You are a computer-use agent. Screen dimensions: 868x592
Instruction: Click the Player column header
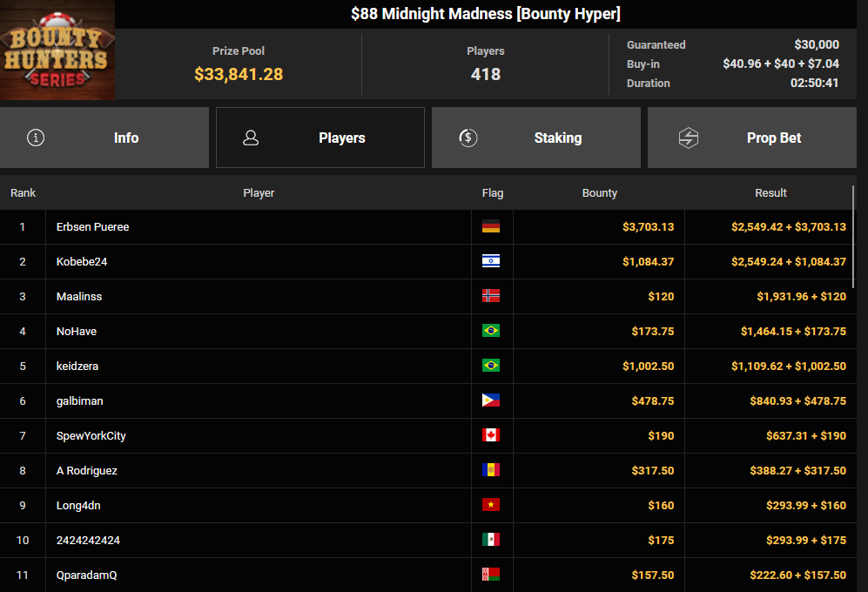[259, 193]
